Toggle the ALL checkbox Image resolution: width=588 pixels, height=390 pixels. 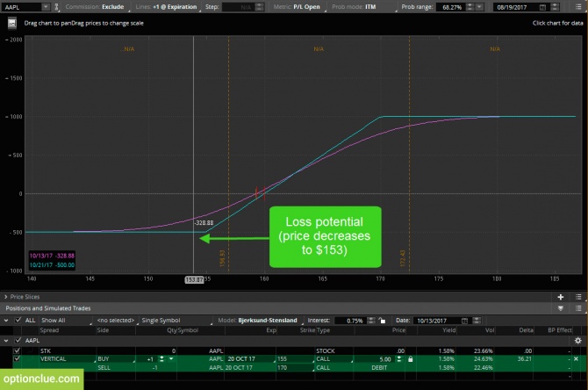[x=18, y=321]
